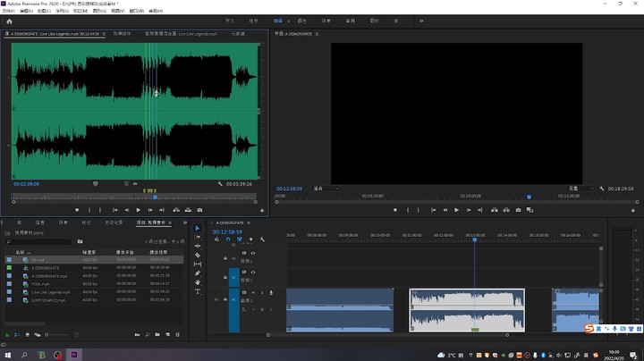
Task: Click Overwrite button in Source monitor
Action: (188, 210)
